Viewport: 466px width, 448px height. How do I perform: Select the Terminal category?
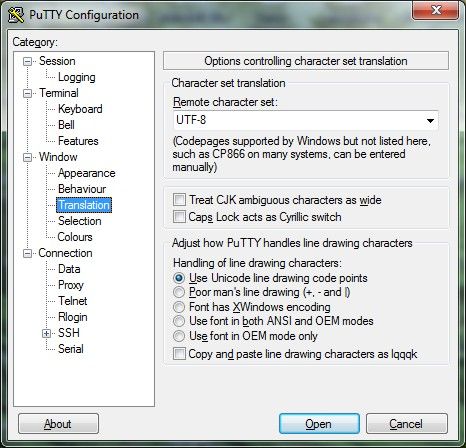click(59, 93)
